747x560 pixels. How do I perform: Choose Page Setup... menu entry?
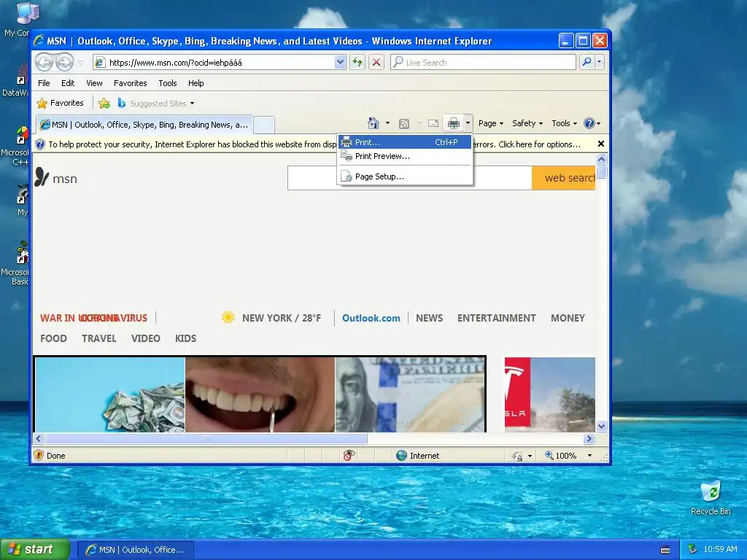click(x=405, y=176)
